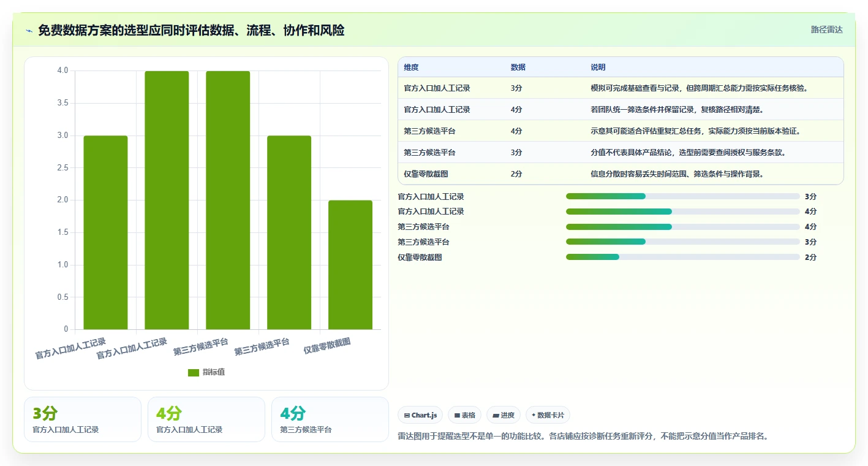
Task: Click the 0.5 label on the chart y-axis
Action: point(62,297)
